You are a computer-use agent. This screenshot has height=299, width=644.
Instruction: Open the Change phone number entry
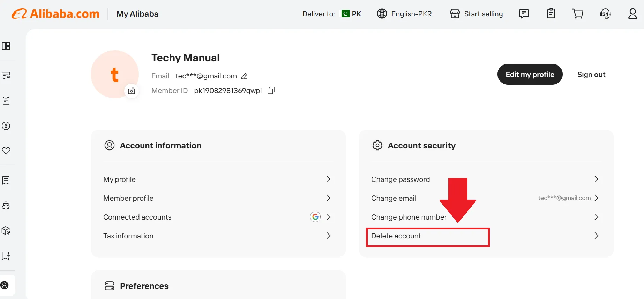coord(486,217)
